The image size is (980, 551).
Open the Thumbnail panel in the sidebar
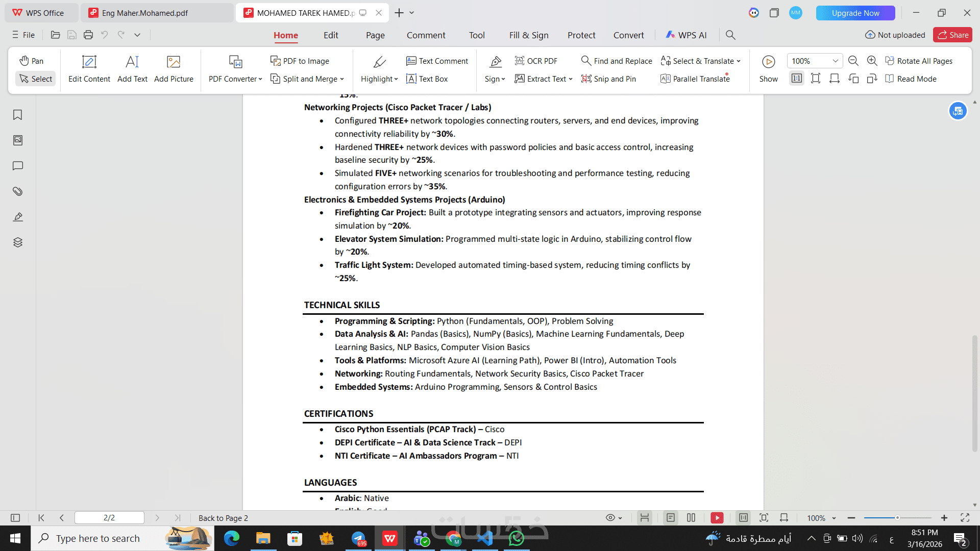tap(18, 140)
